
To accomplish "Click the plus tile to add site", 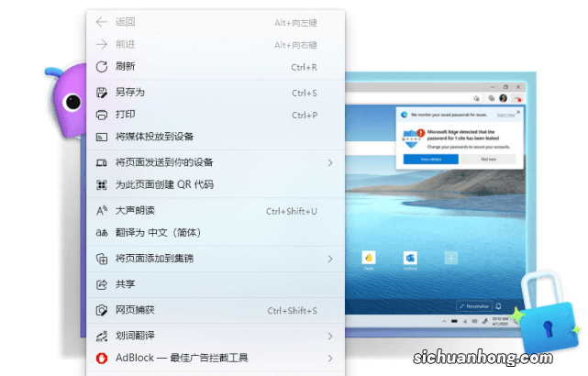I will [450, 258].
